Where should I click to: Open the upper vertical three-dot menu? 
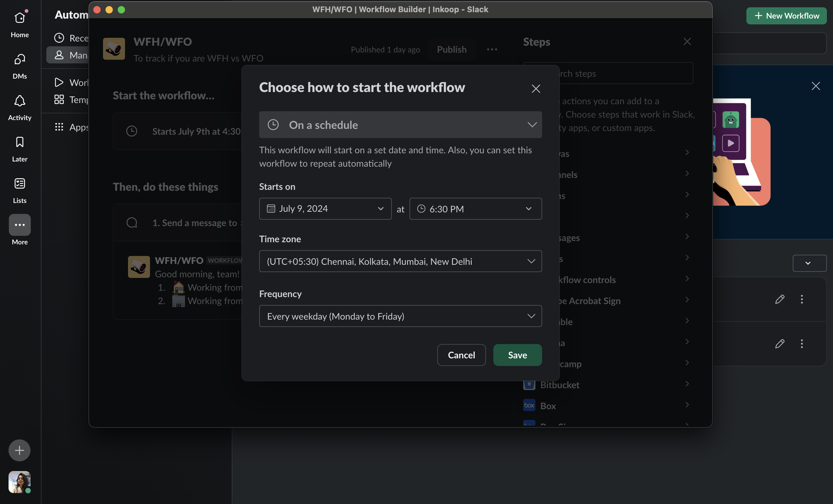coord(802,299)
